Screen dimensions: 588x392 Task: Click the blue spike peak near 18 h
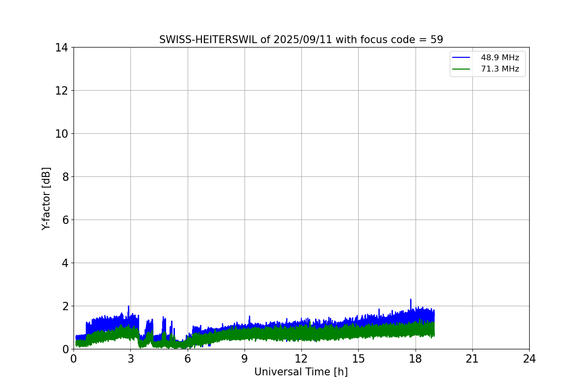(411, 299)
